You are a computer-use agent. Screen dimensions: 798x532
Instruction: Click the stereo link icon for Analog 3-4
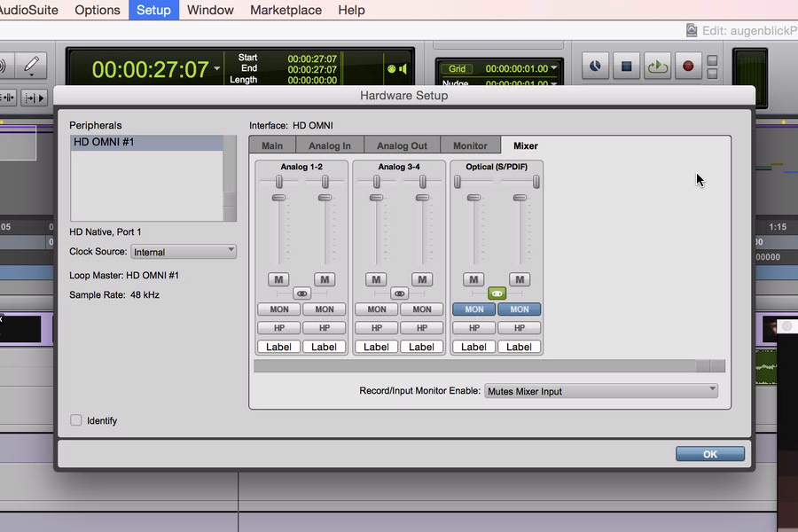[399, 293]
